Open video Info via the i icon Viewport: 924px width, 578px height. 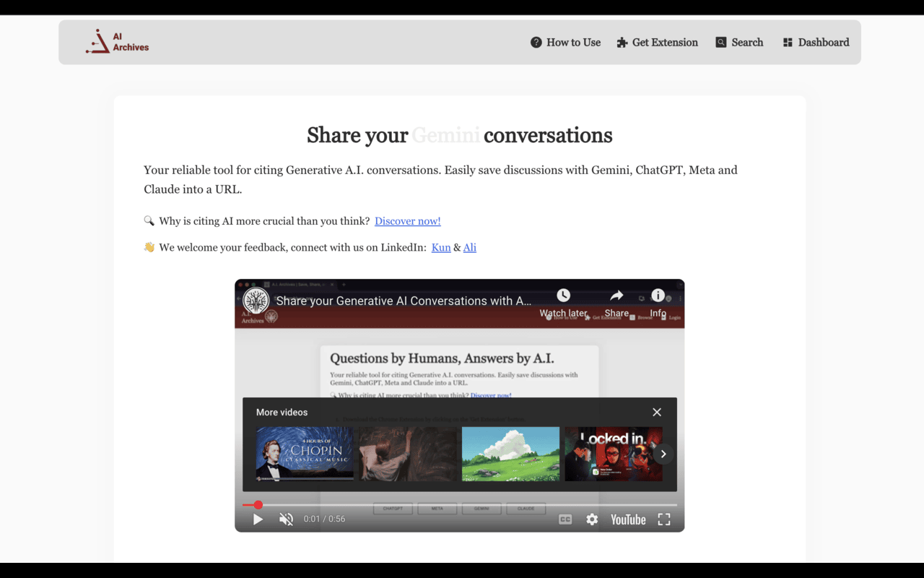point(658,295)
